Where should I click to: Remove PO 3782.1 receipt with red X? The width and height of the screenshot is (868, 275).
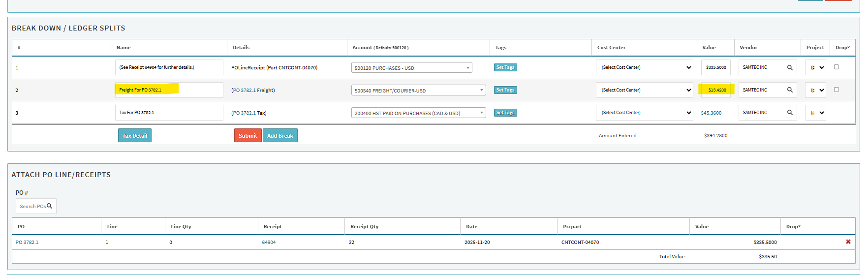click(848, 242)
